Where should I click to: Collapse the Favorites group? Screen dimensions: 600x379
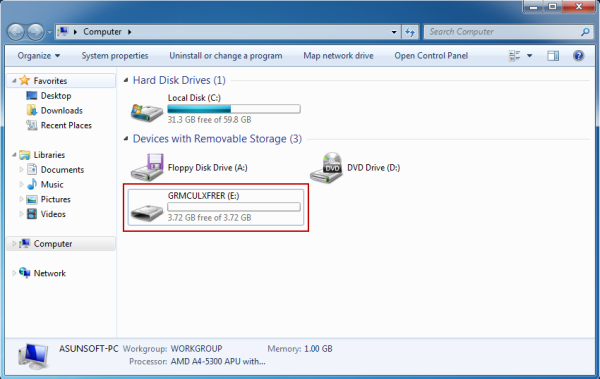click(x=14, y=81)
